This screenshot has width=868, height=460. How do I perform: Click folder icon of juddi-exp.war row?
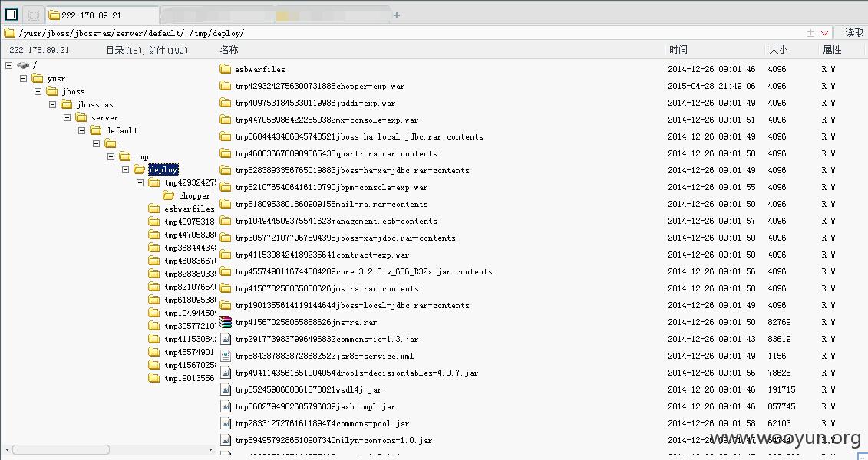(x=226, y=103)
